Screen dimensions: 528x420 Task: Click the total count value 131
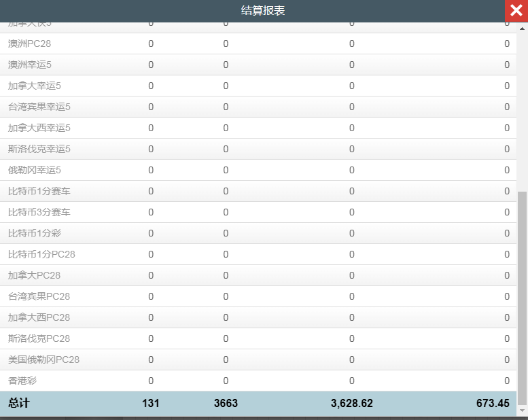[x=151, y=403]
